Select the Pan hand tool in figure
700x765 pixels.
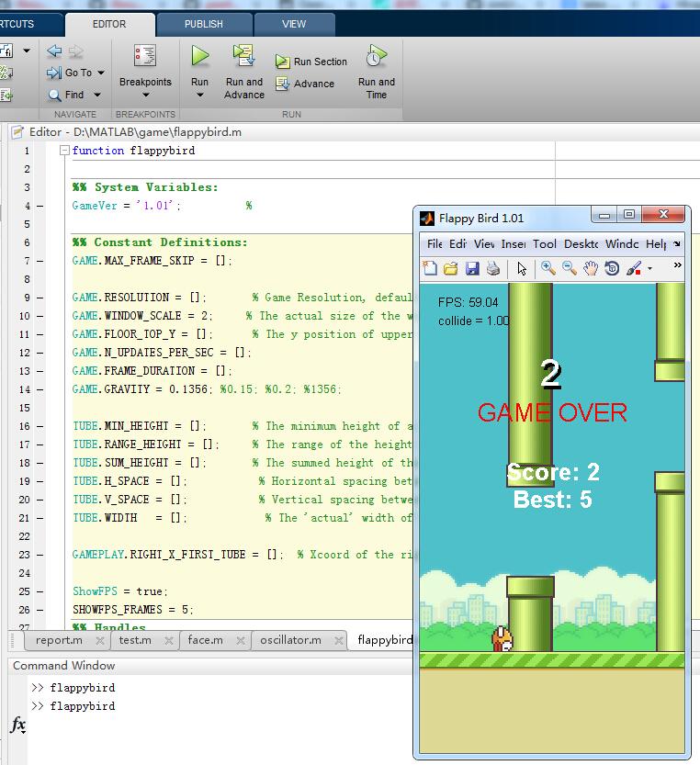pos(591,268)
